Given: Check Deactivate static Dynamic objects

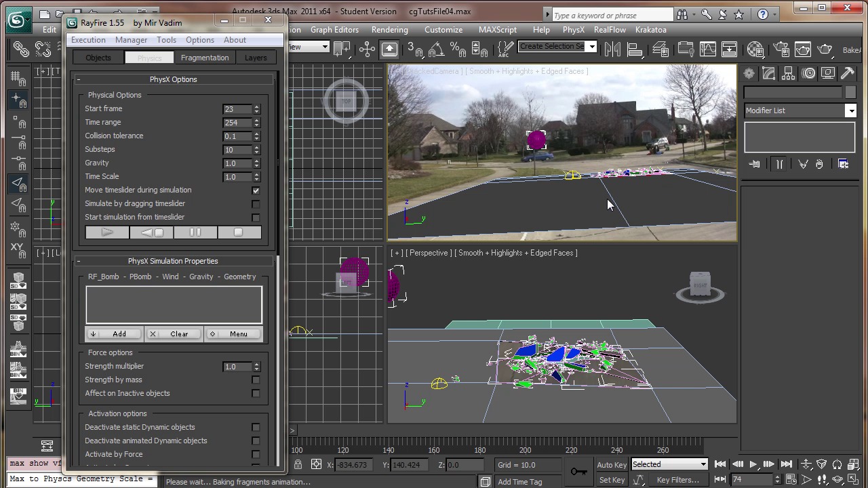Looking at the screenshot, I should click(x=256, y=428).
